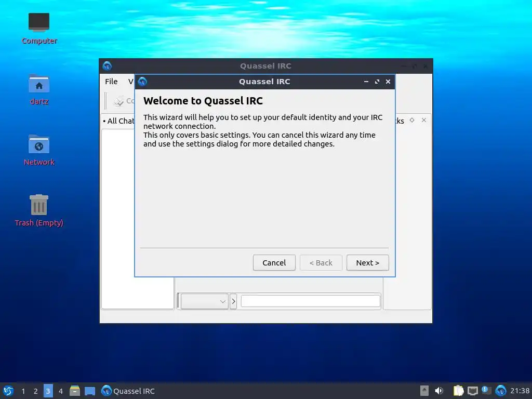
Task: Click the 21:38 clock on the taskbar
Action: pyautogui.click(x=520, y=391)
